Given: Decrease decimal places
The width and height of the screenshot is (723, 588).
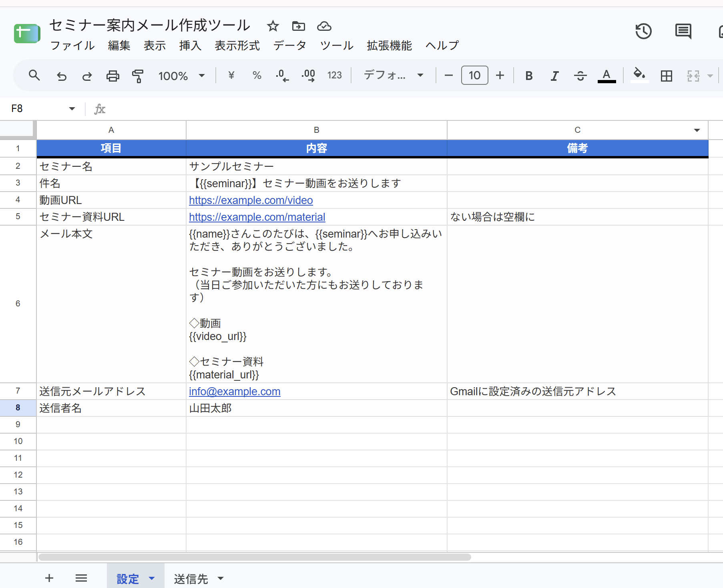Looking at the screenshot, I should 282,75.
